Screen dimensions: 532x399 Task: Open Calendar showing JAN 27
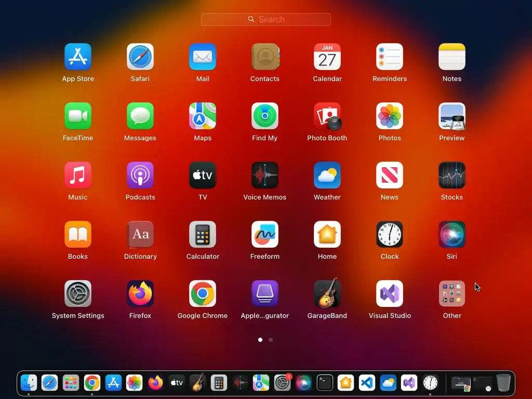(327, 57)
